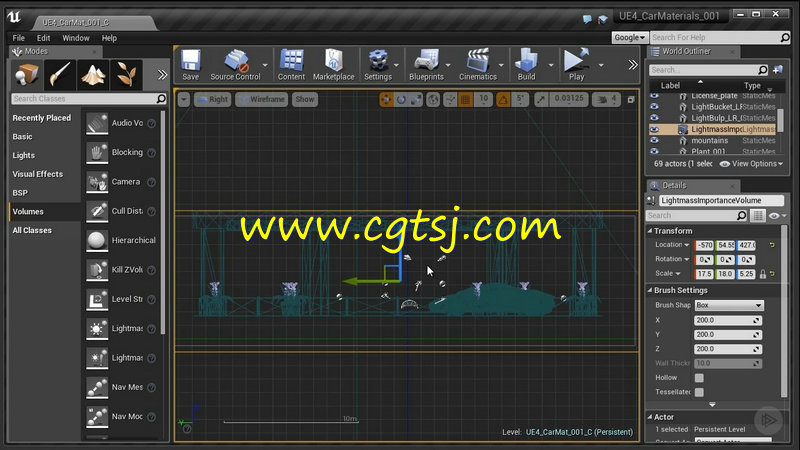Open the Edit menu
This screenshot has height=450, width=800.
point(43,38)
